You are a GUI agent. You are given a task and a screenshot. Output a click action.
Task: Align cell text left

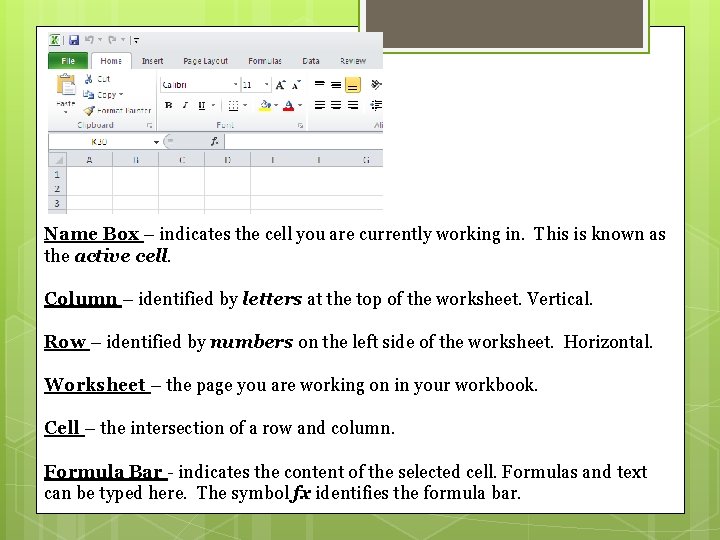[x=320, y=105]
